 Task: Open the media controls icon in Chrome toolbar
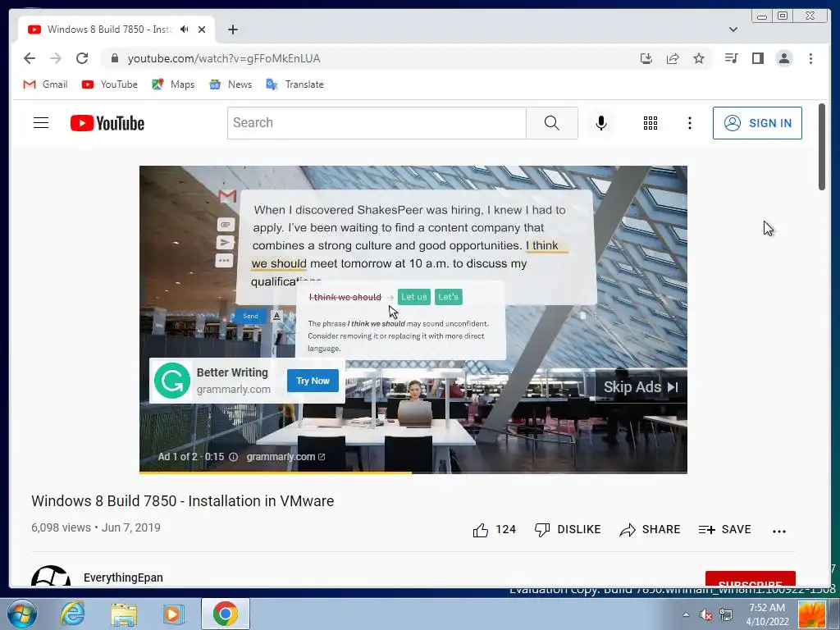[731, 58]
